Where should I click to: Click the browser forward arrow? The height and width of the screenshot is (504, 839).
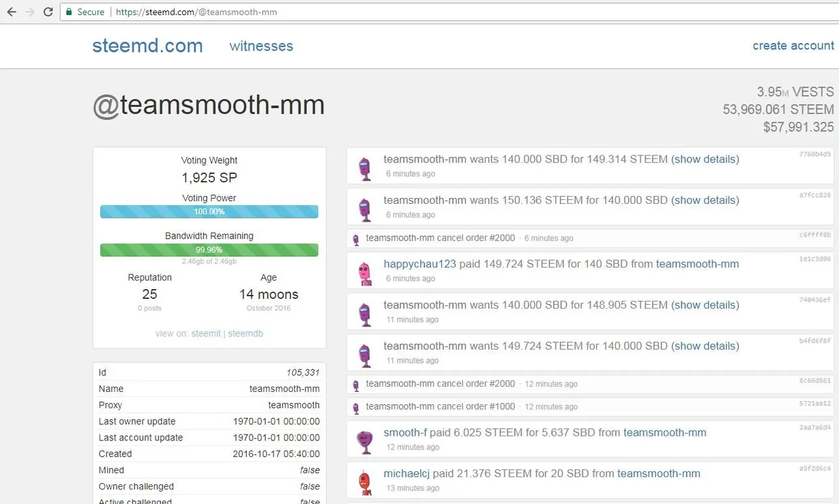click(x=29, y=12)
